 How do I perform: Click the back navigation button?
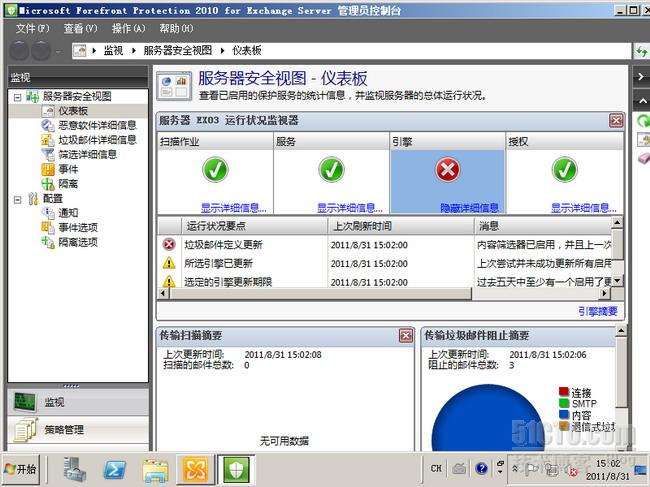pos(19,51)
